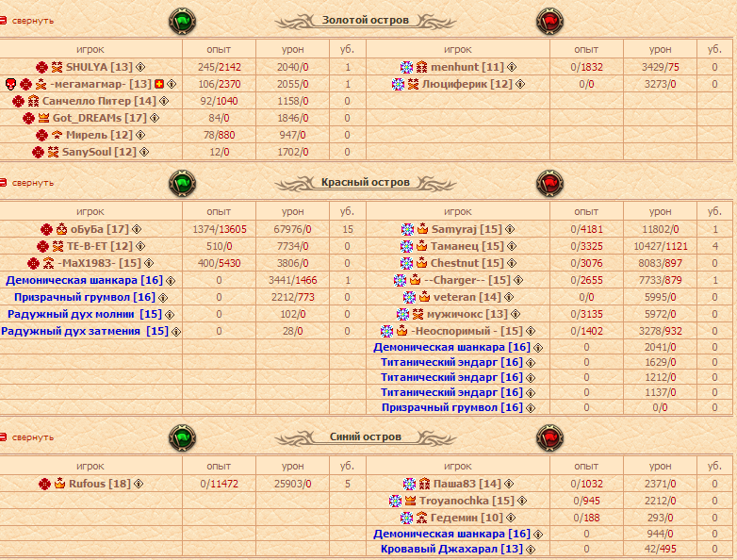The image size is (737, 560).
Task: Select damage value 42/495
Action: [660, 549]
